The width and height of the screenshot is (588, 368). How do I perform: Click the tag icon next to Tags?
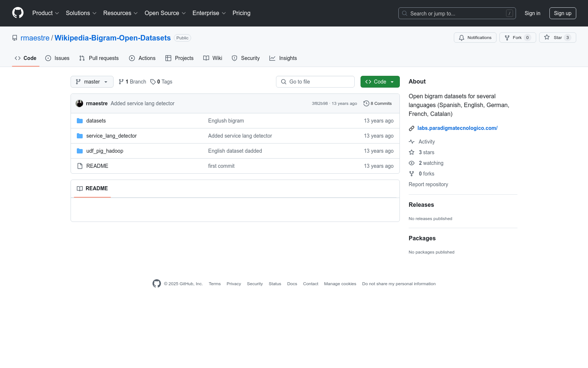pyautogui.click(x=153, y=82)
